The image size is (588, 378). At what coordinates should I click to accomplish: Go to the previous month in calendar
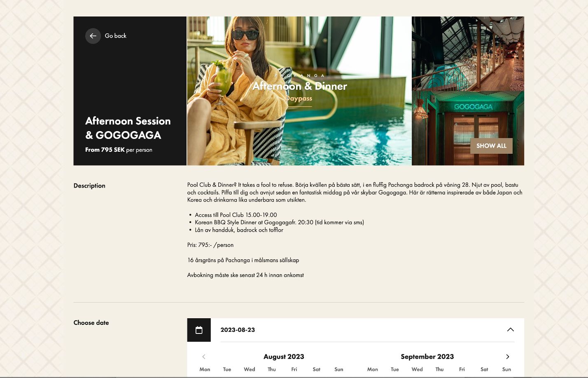click(x=204, y=357)
